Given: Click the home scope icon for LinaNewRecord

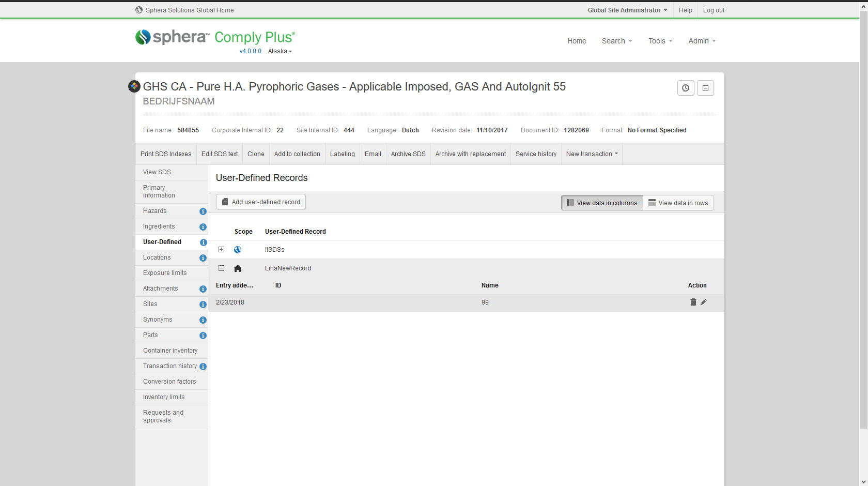Looking at the screenshot, I should 238,268.
